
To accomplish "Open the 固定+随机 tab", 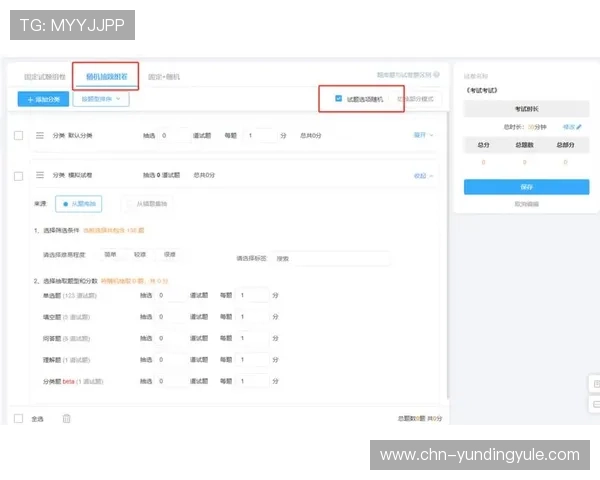I will point(164,77).
